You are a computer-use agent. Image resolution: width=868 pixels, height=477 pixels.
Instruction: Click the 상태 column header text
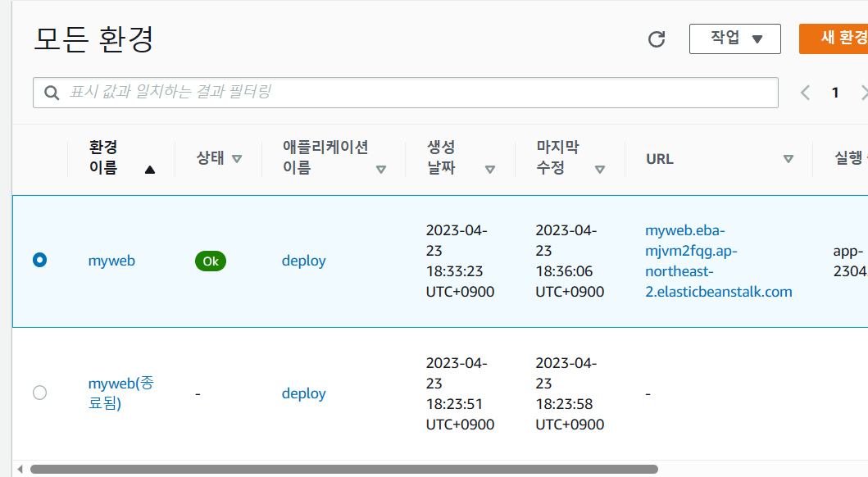pyautogui.click(x=211, y=158)
